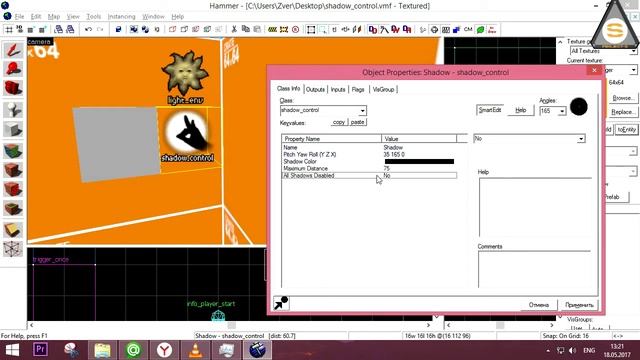Click the texture lock 'tl' icon
The height and width of the screenshot is (360, 640).
pos(334,29)
